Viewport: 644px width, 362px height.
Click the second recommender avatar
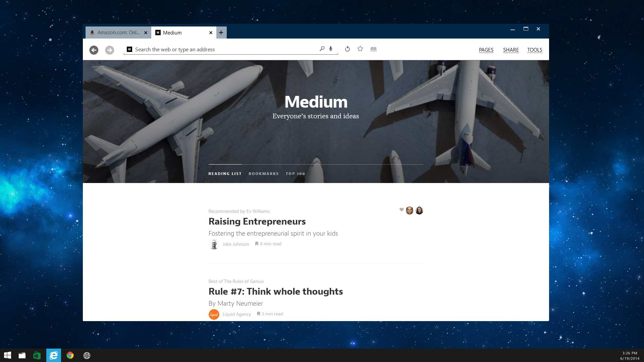coord(419,210)
